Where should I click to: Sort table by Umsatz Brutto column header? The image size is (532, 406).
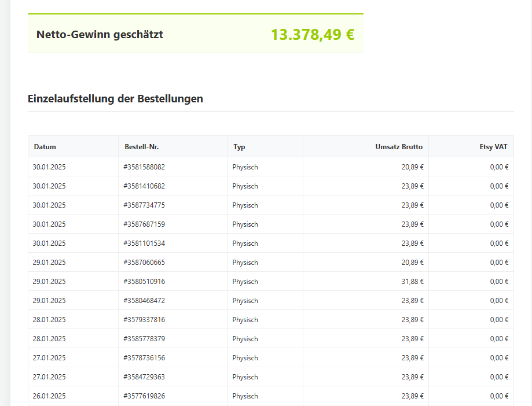tap(399, 146)
